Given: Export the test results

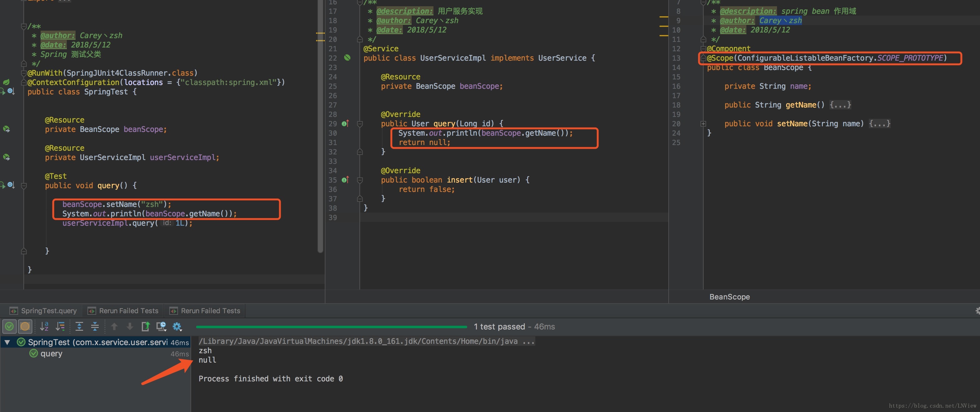Looking at the screenshot, I should click(145, 326).
